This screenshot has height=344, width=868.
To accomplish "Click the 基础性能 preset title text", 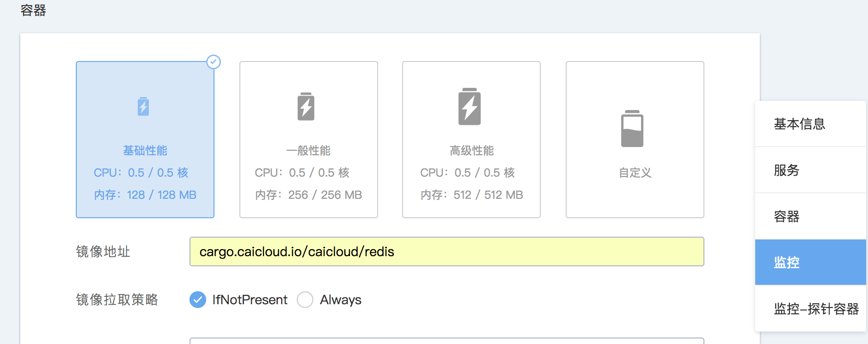I will click(x=145, y=151).
